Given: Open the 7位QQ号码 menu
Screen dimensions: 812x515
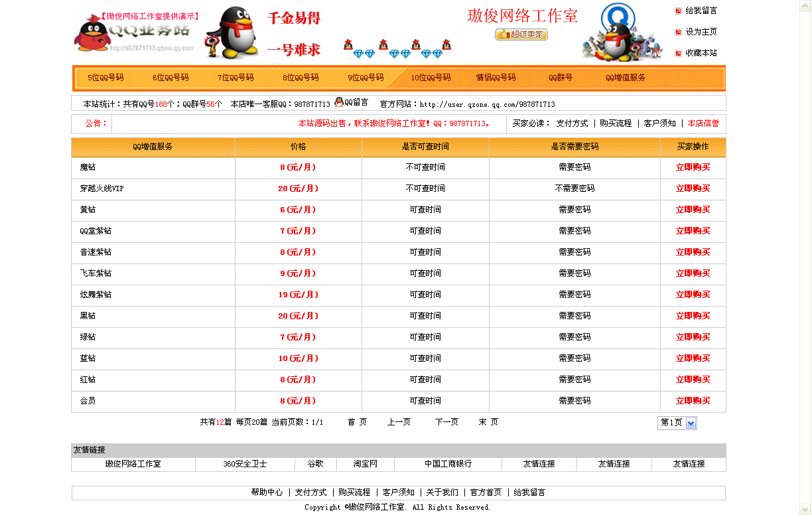Looking at the screenshot, I should pos(236,78).
